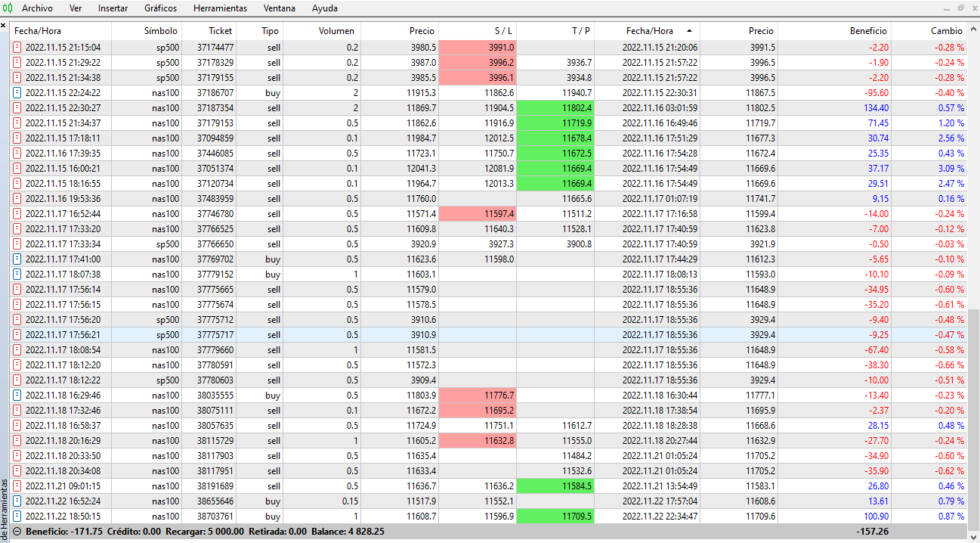Click the order icon for ticket 37769702
The width and height of the screenshot is (980, 543).
point(17,259)
